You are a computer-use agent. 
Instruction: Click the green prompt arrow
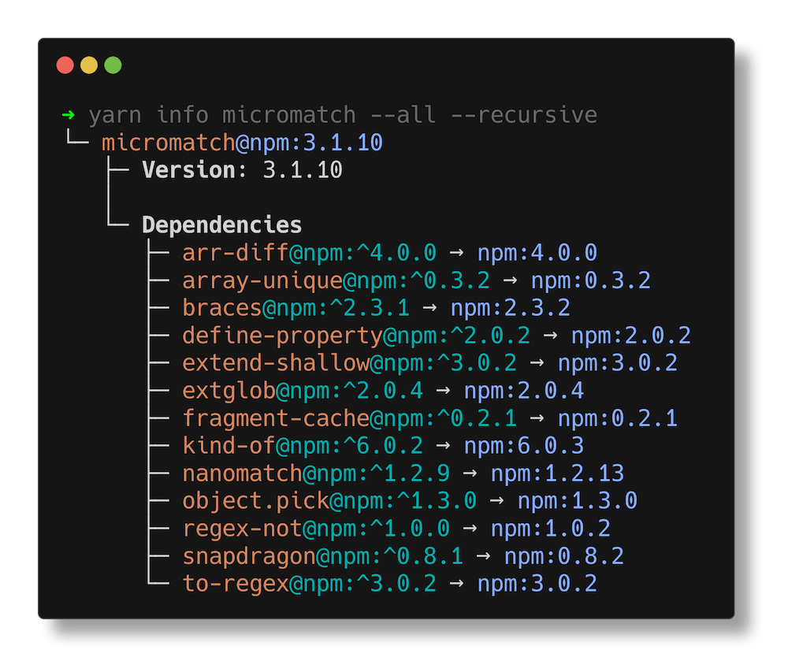click(69, 115)
